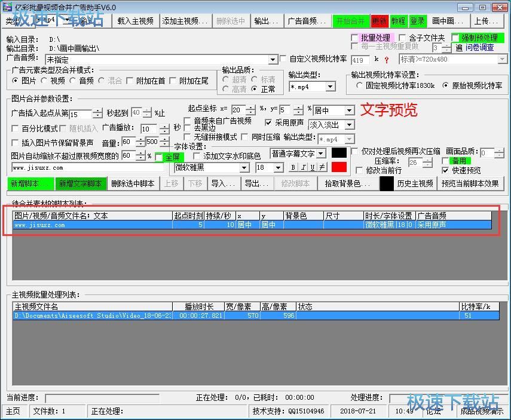Screen dimensions: 511x420
Task: Click black background color swatch beside 拾取背景色
Action: coord(387,183)
